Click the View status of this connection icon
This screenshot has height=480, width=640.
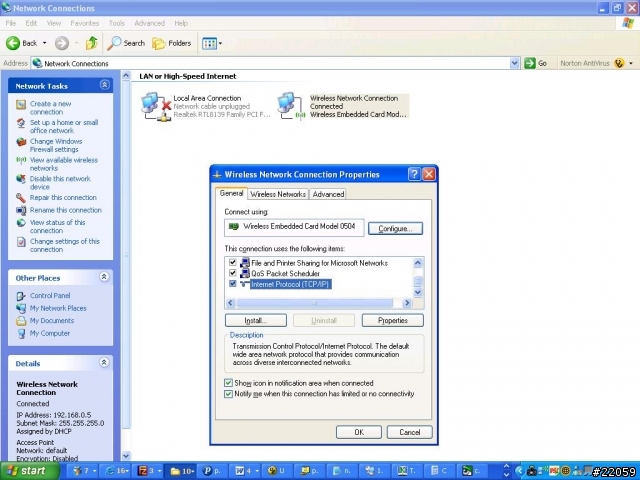(x=21, y=223)
